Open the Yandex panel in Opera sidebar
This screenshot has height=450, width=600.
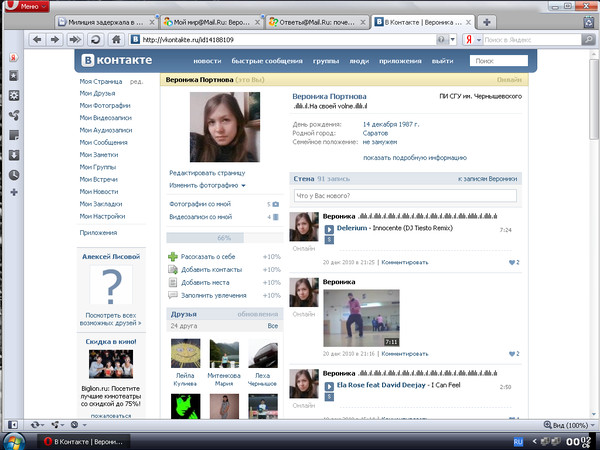click(14, 57)
